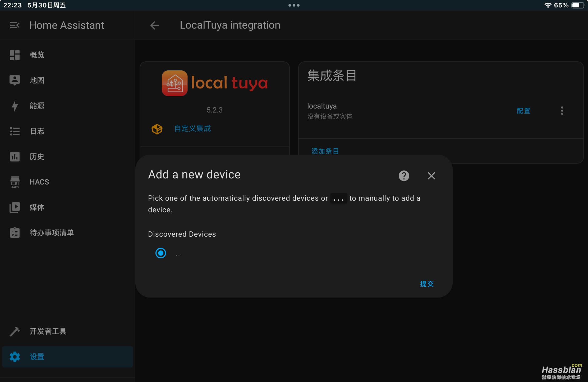Tap the Wi-Fi status icon
Viewport: 588px width, 382px height.
point(548,5)
